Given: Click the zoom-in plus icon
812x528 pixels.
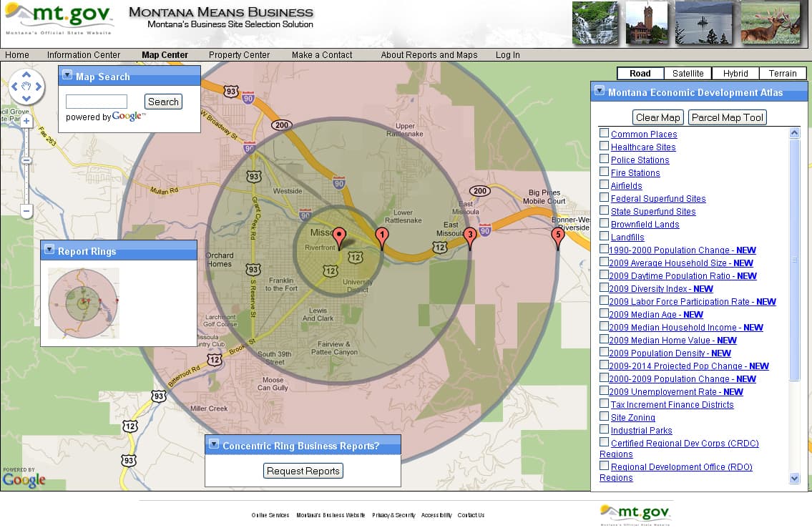Looking at the screenshot, I should [26, 122].
